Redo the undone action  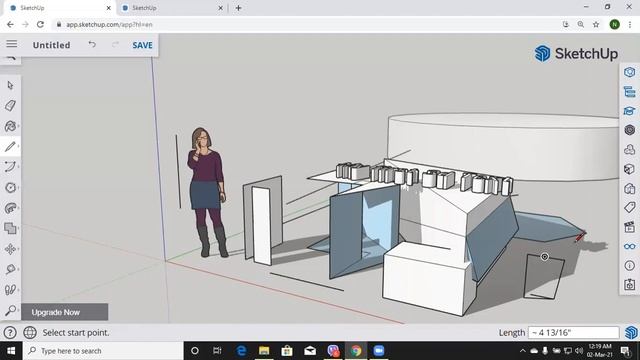(116, 44)
